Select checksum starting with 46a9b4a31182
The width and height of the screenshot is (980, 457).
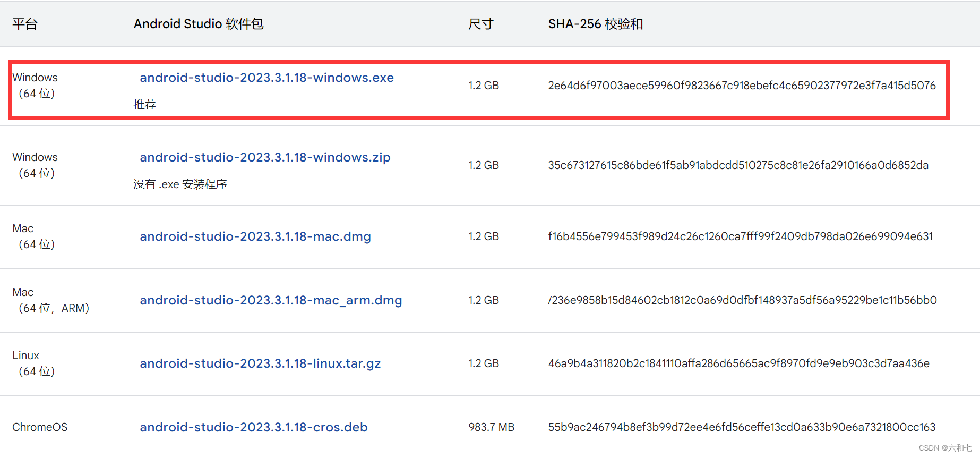tap(739, 363)
